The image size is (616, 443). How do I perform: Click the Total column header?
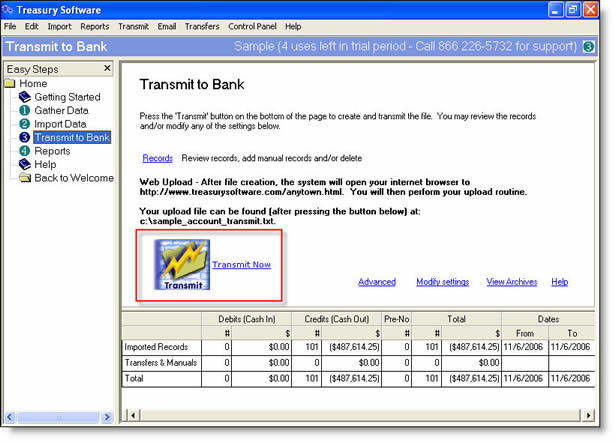click(x=456, y=319)
